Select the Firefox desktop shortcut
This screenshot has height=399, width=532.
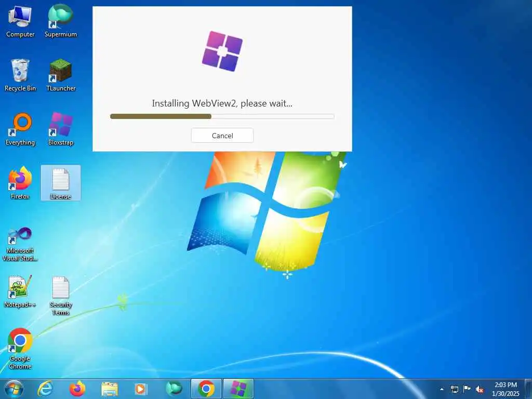(20, 183)
